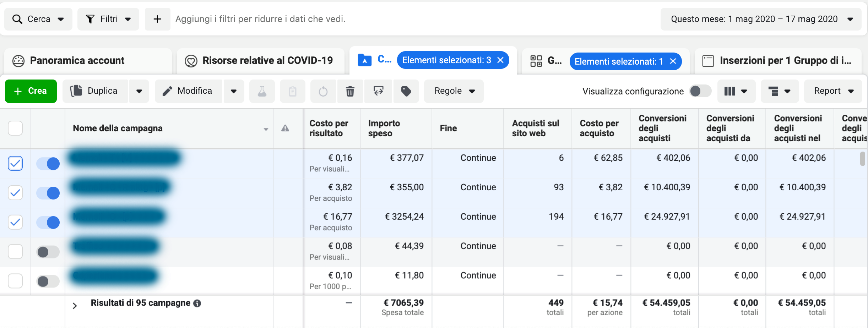Click the export/share arrows icon
Screen dimensions: 868x328
pyautogui.click(x=378, y=91)
